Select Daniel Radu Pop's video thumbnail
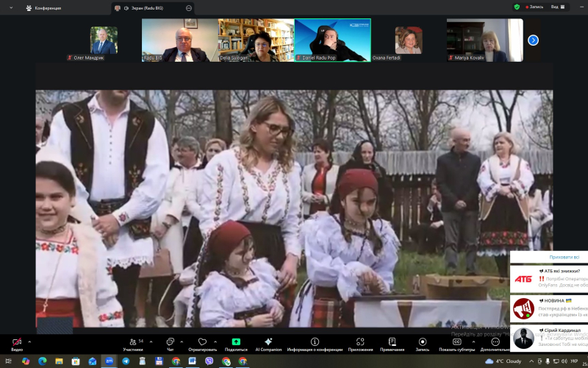Viewport: 588px width, 368px height. click(332, 40)
